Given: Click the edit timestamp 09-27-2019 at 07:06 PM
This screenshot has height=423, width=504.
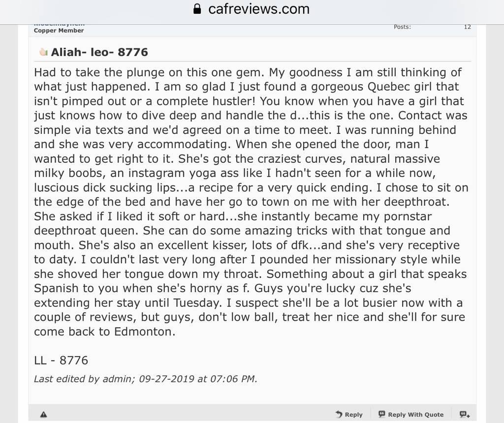Looking at the screenshot, I should click(197, 379).
